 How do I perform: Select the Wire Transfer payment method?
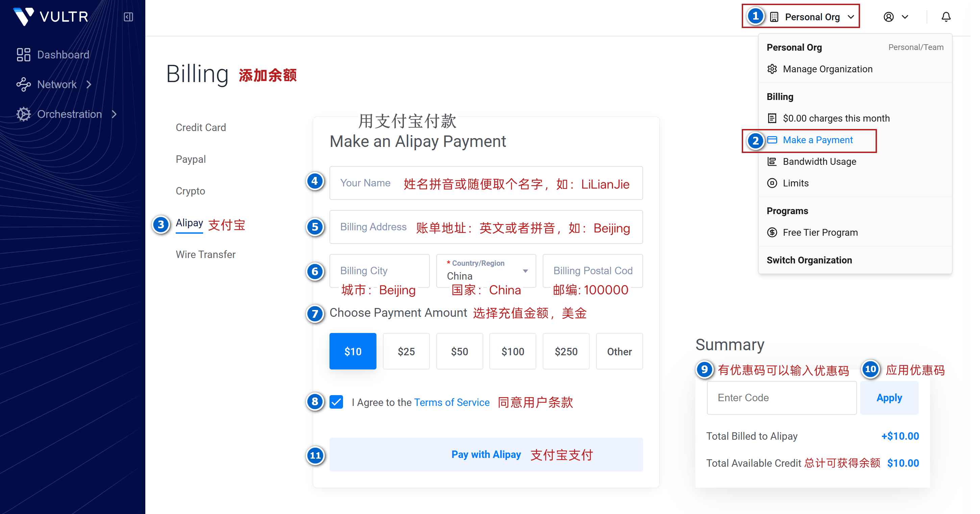tap(205, 254)
